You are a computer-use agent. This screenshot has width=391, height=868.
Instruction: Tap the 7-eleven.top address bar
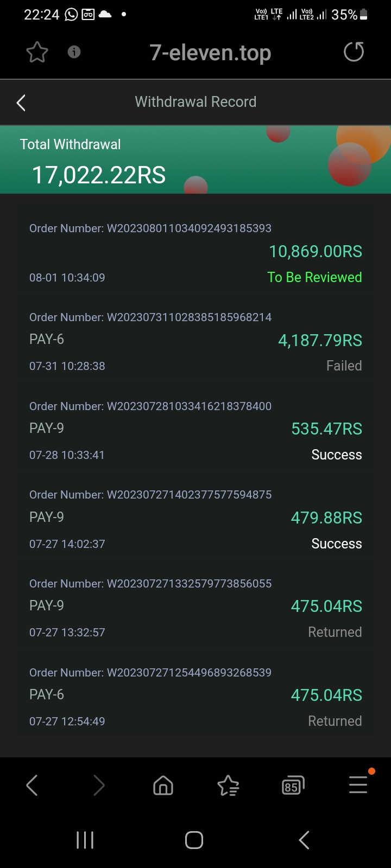[210, 53]
